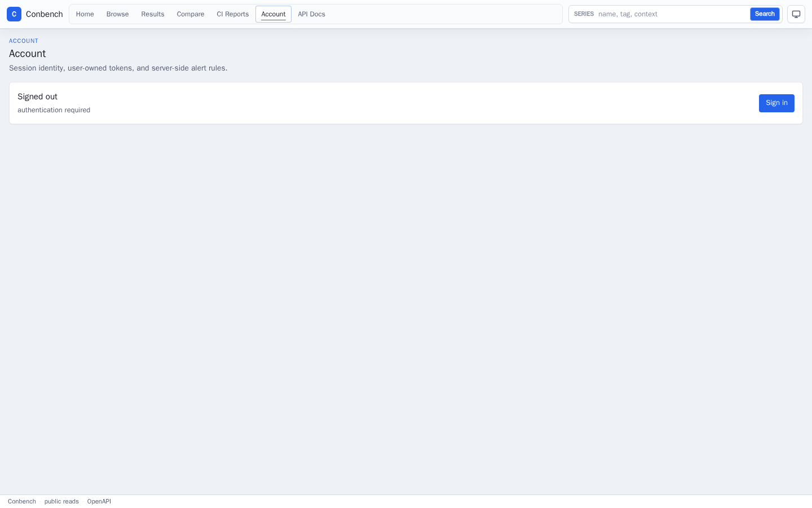Screen dimensions: 812x508
Task: Focus the series search input field
Action: coord(672,14)
